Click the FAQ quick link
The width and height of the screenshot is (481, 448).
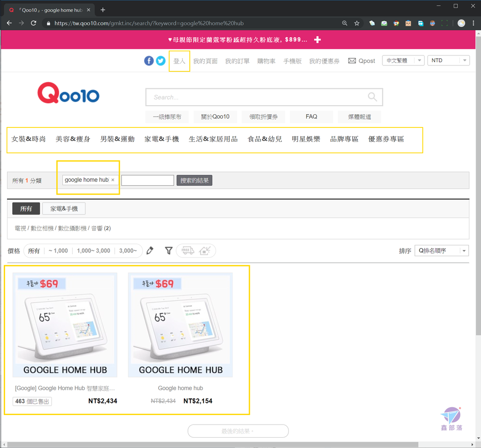point(311,117)
